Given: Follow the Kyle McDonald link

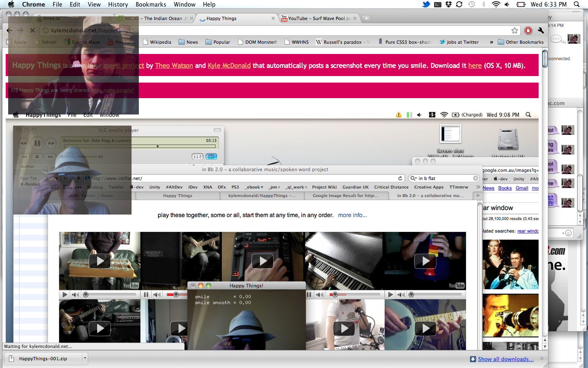Looking at the screenshot, I should tap(229, 65).
